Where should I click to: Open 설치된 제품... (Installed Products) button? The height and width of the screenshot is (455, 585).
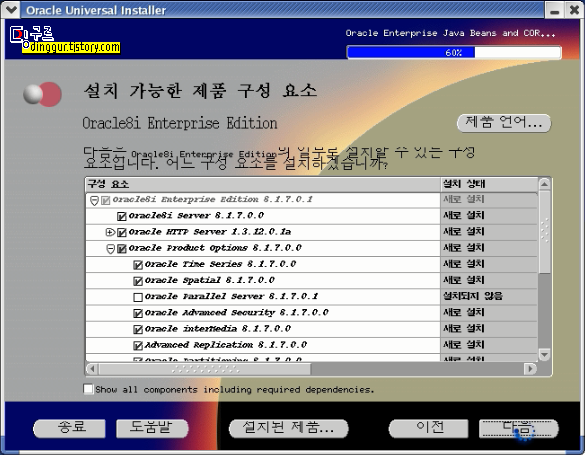pyautogui.click(x=288, y=429)
